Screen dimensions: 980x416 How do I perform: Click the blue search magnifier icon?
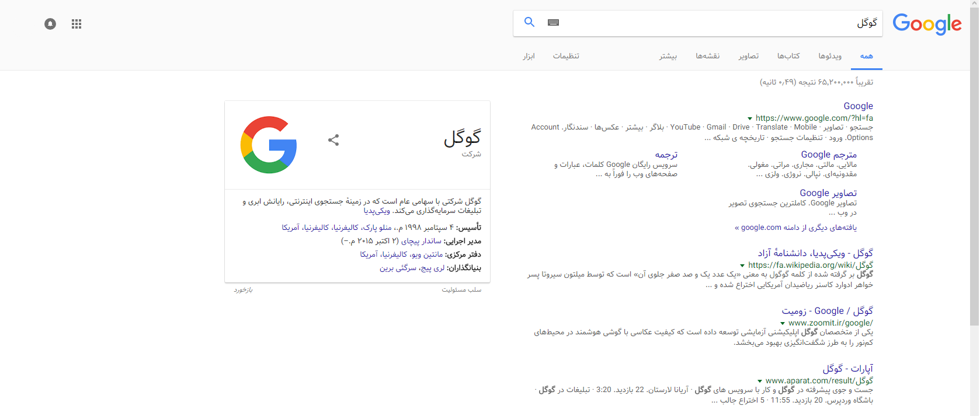click(x=529, y=22)
